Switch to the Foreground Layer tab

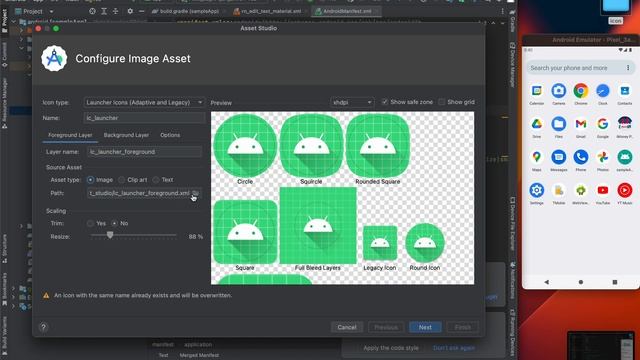[70, 135]
